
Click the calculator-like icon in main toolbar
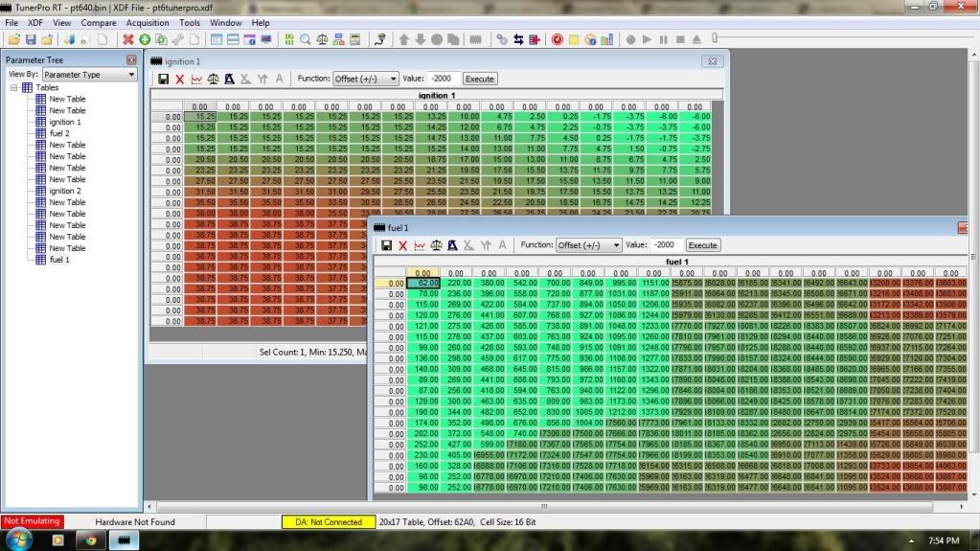[x=355, y=39]
